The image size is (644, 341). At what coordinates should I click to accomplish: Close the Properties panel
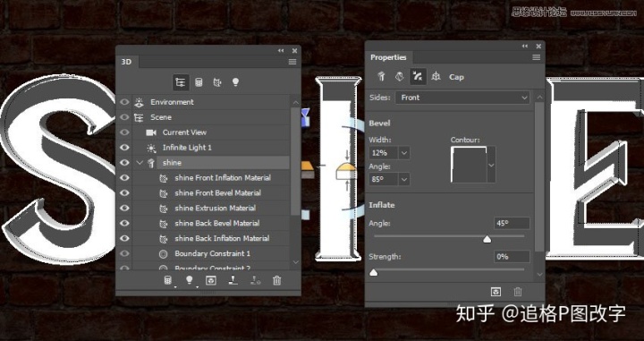pyautogui.click(x=538, y=46)
